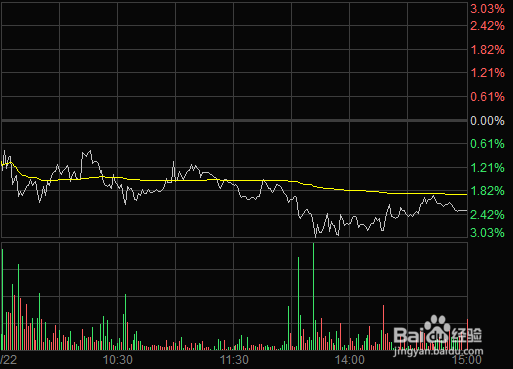
Task: Click the green 1.21% axis label
Action: (487, 168)
